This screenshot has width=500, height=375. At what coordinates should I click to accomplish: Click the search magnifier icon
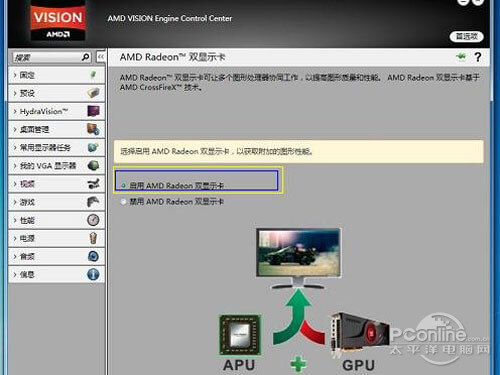(x=86, y=57)
